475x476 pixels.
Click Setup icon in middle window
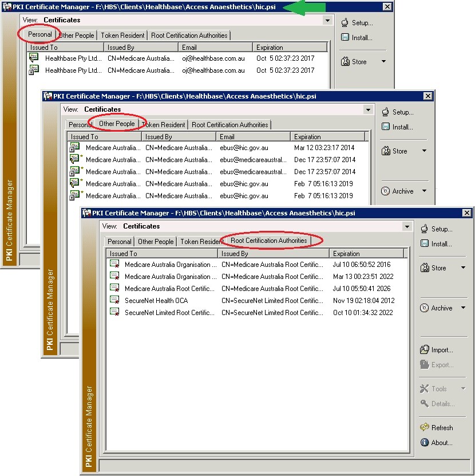pyautogui.click(x=385, y=112)
